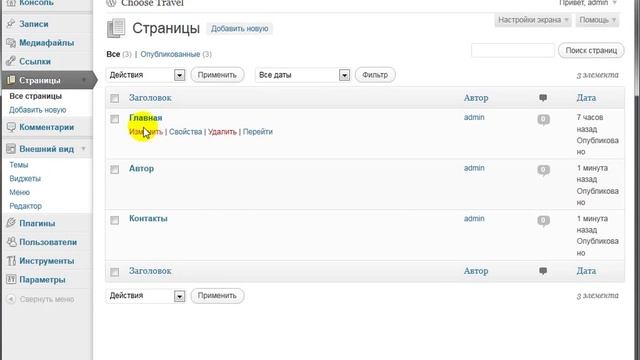Click the Свернуть меню collapse arrow icon
Image resolution: width=640 pixels, height=360 pixels.
coord(11,299)
